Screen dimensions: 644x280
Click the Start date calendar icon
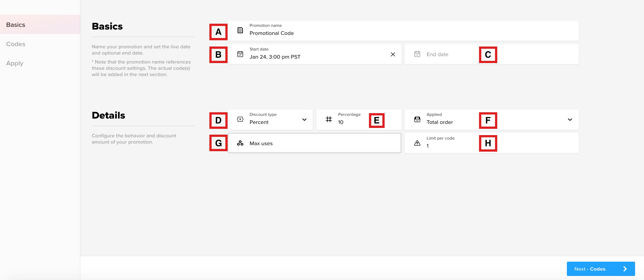(240, 54)
